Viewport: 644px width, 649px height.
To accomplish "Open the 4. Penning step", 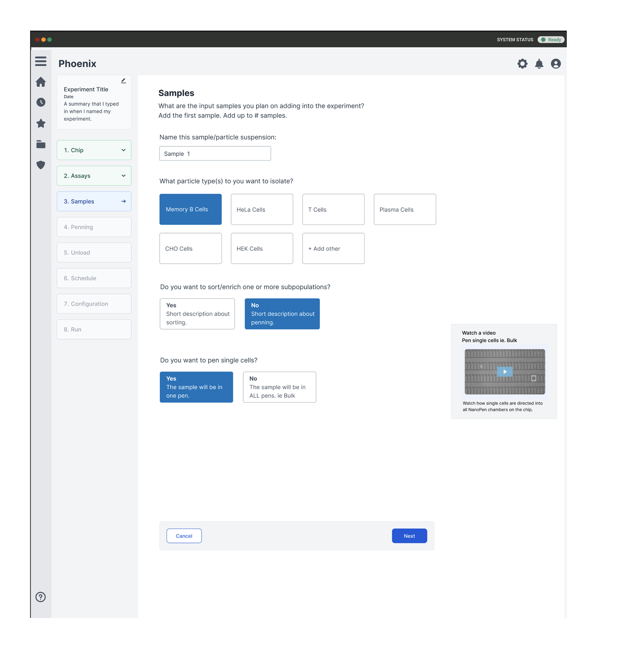I will (x=94, y=227).
